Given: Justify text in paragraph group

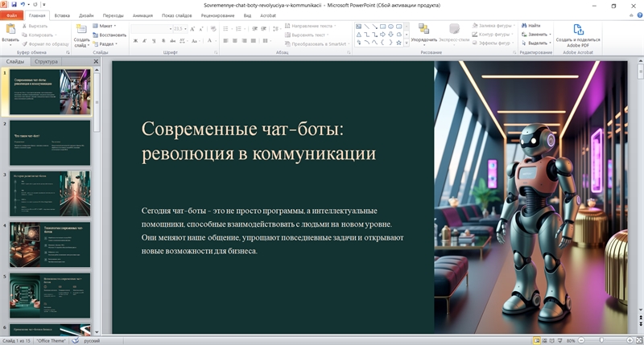Looking at the screenshot, I should pos(253,41).
